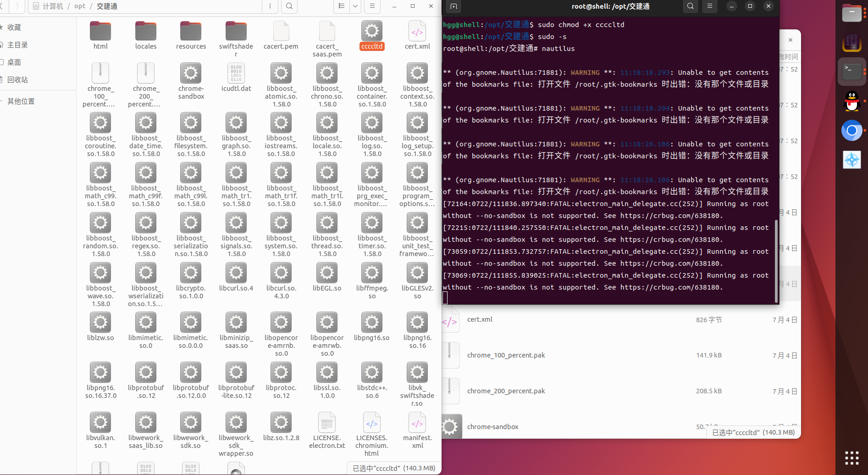Select the resources folder icon
This screenshot has height=475, width=868.
tap(191, 31)
